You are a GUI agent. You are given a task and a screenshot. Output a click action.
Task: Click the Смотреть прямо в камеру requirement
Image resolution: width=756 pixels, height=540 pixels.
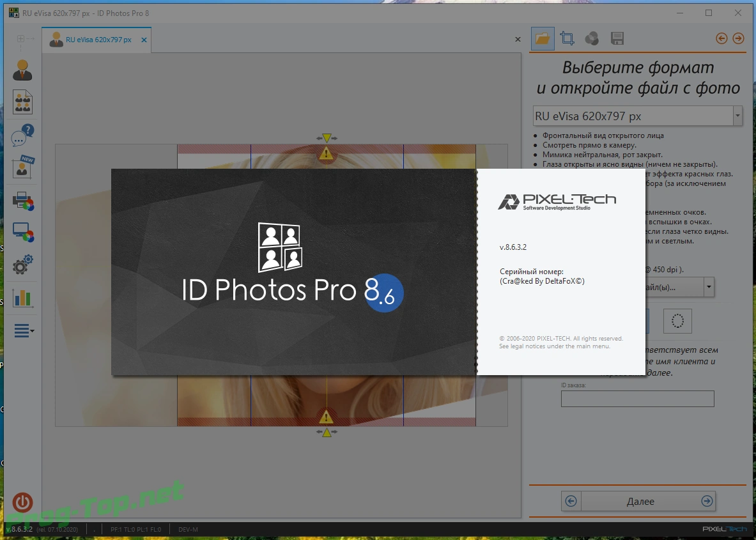(x=589, y=145)
